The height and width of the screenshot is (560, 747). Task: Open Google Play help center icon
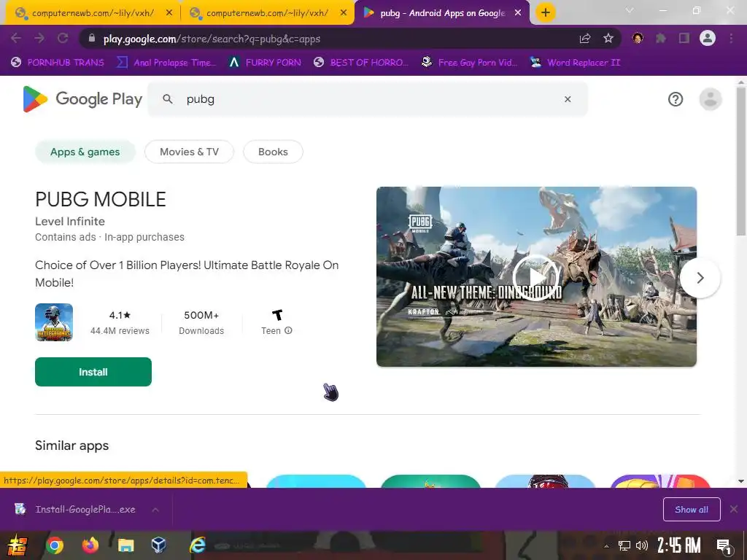676,99
